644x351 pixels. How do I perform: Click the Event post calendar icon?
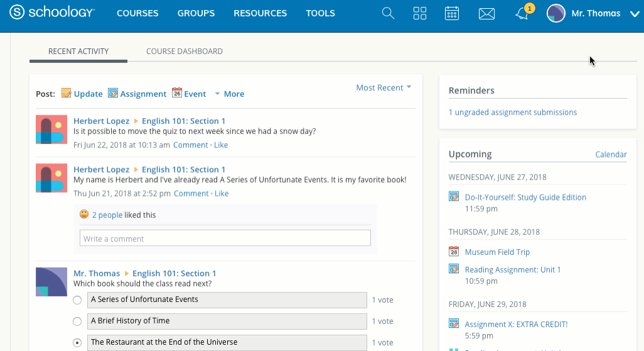click(176, 92)
